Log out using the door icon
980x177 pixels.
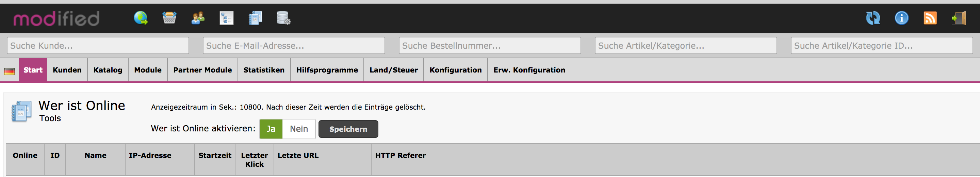click(x=959, y=18)
